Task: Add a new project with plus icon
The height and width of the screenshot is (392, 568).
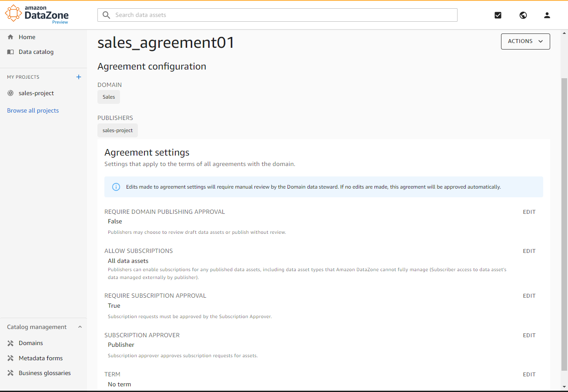Action: click(79, 77)
